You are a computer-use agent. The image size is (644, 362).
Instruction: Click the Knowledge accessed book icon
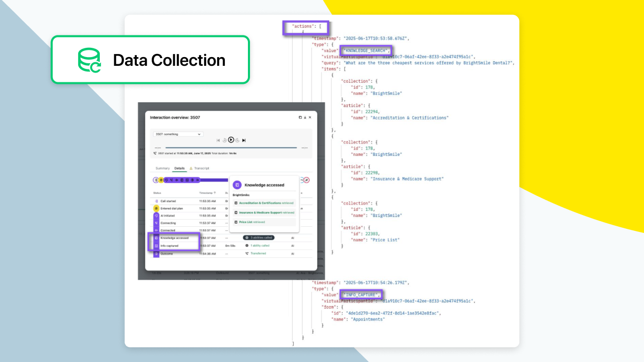point(155,238)
